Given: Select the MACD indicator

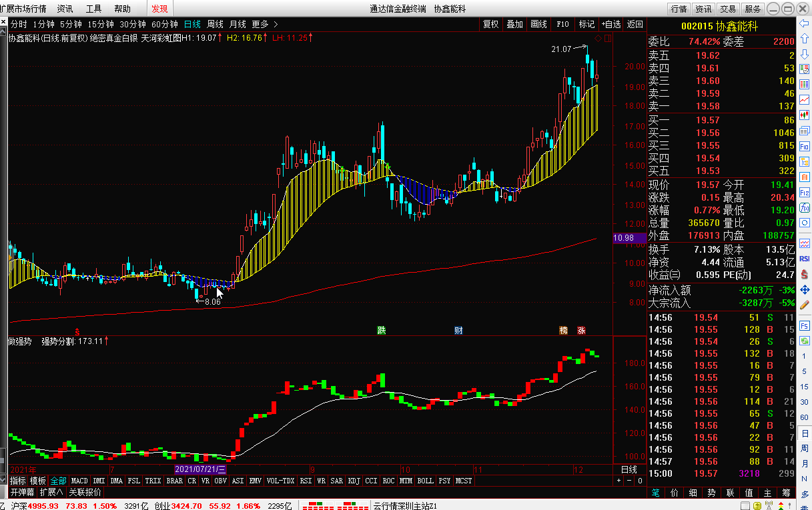Looking at the screenshot, I should pyautogui.click(x=79, y=481).
